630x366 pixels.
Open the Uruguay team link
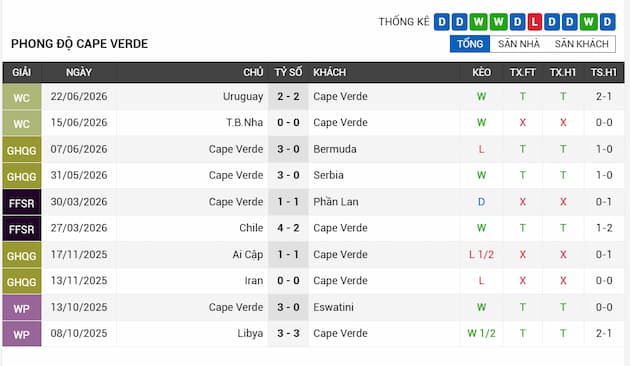tap(243, 96)
